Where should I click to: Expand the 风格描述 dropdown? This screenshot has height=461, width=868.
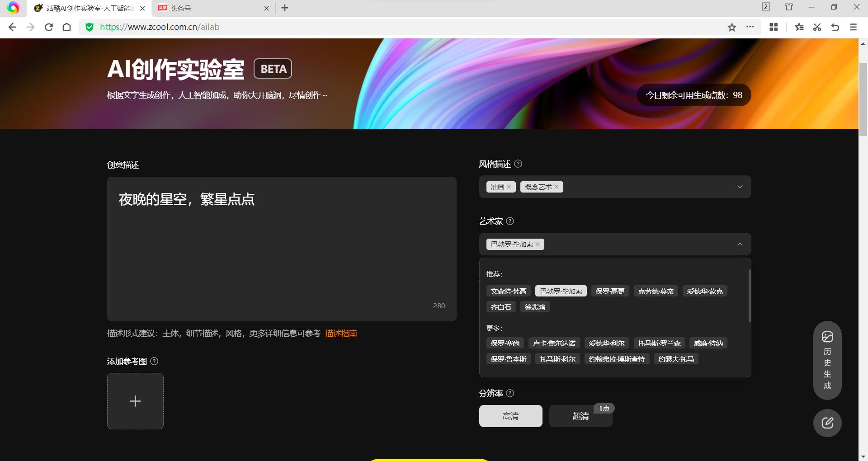(x=740, y=186)
